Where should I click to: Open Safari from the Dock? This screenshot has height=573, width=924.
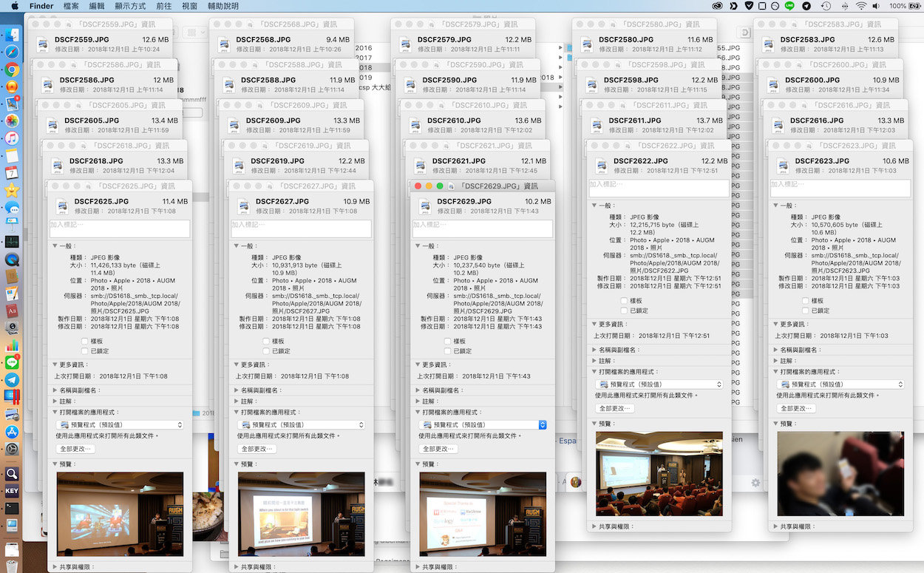point(12,52)
